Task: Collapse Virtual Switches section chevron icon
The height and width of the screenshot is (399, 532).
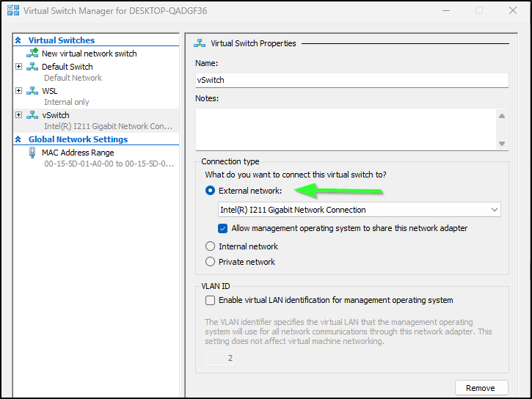Action: point(18,40)
